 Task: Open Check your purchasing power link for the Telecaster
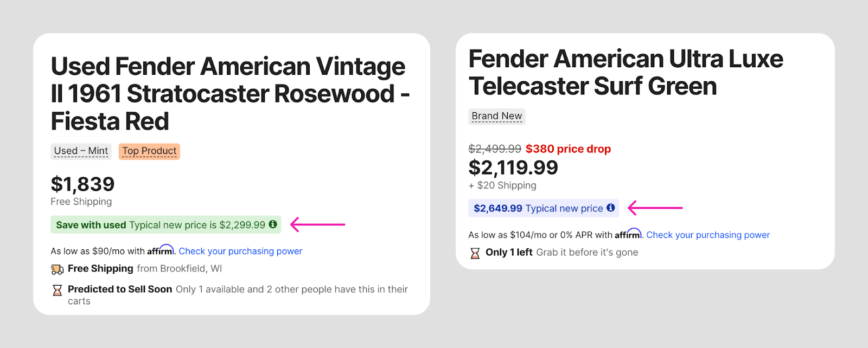[708, 235]
